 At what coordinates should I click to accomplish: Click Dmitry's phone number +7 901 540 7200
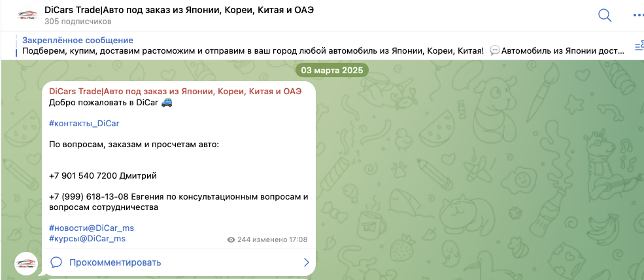click(x=83, y=175)
